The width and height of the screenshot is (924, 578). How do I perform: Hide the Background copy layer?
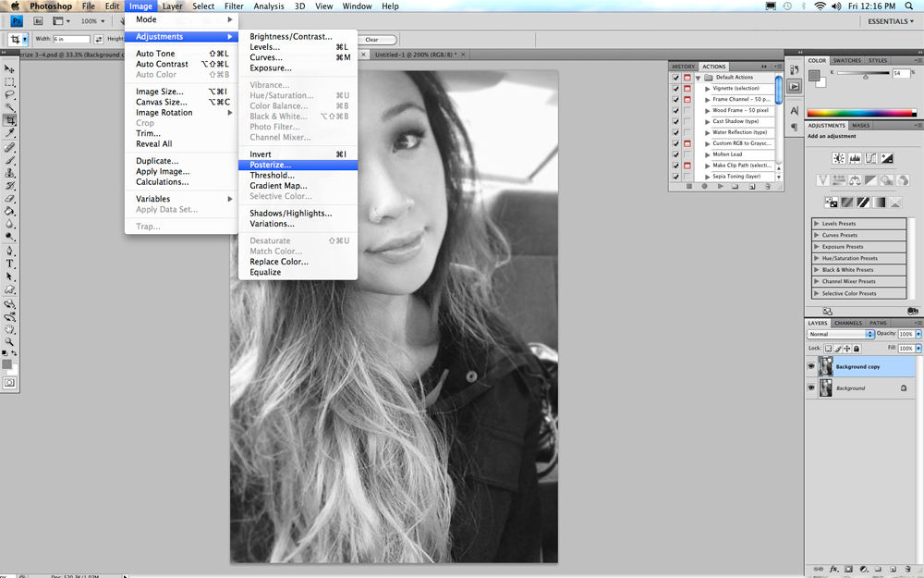coord(811,366)
